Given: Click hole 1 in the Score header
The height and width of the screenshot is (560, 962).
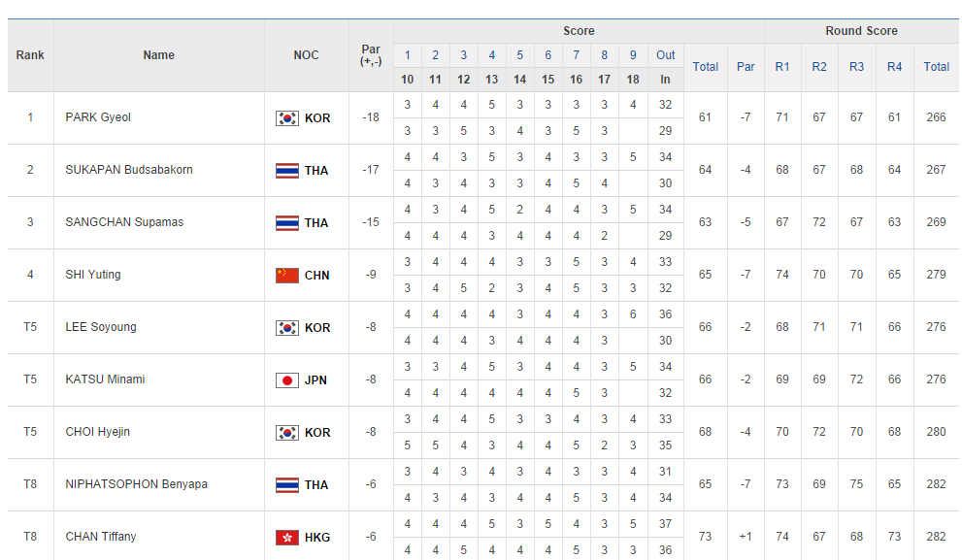Looking at the screenshot, I should point(408,55).
